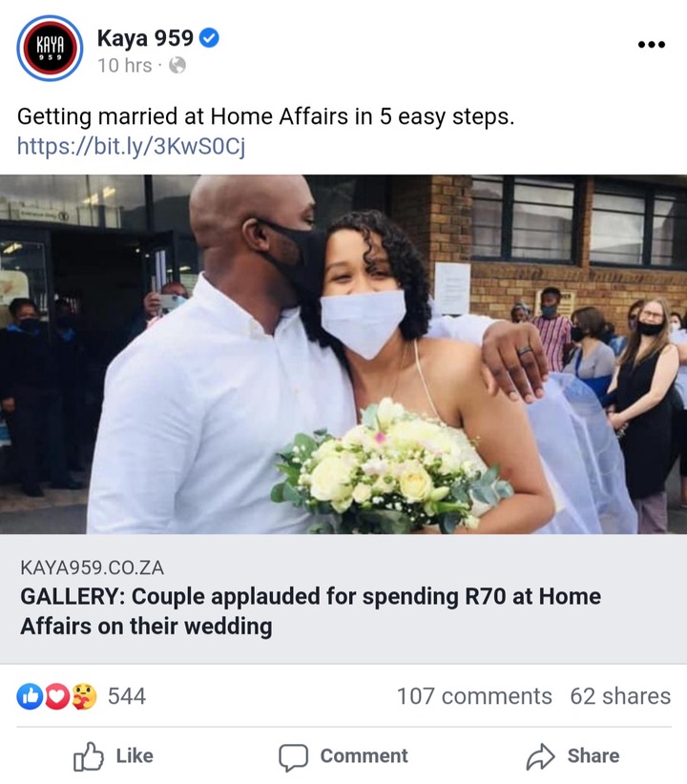Open the GALLERY article headline
The image size is (687, 784).
tap(310, 611)
